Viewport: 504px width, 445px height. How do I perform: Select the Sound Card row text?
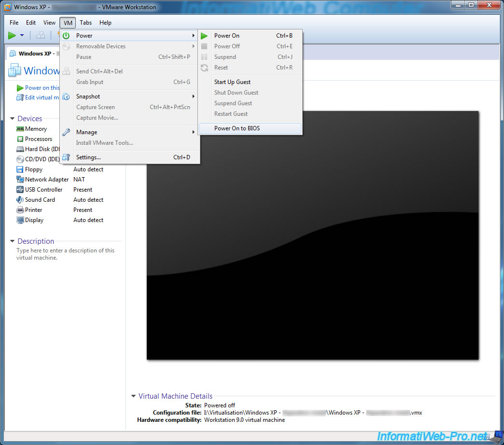click(x=40, y=199)
